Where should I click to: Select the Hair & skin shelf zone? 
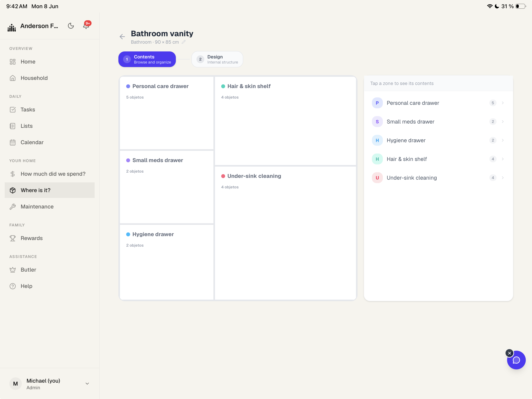pos(285,121)
